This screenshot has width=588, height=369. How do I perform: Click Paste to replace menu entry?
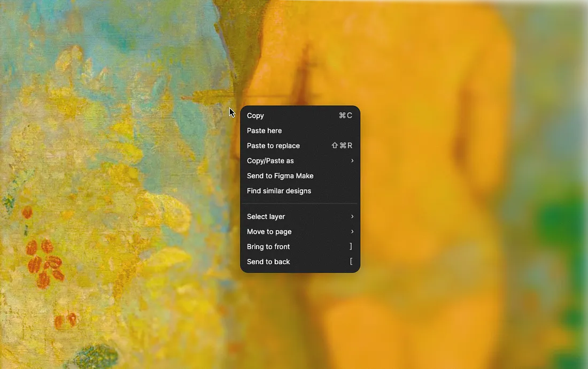(x=300, y=145)
